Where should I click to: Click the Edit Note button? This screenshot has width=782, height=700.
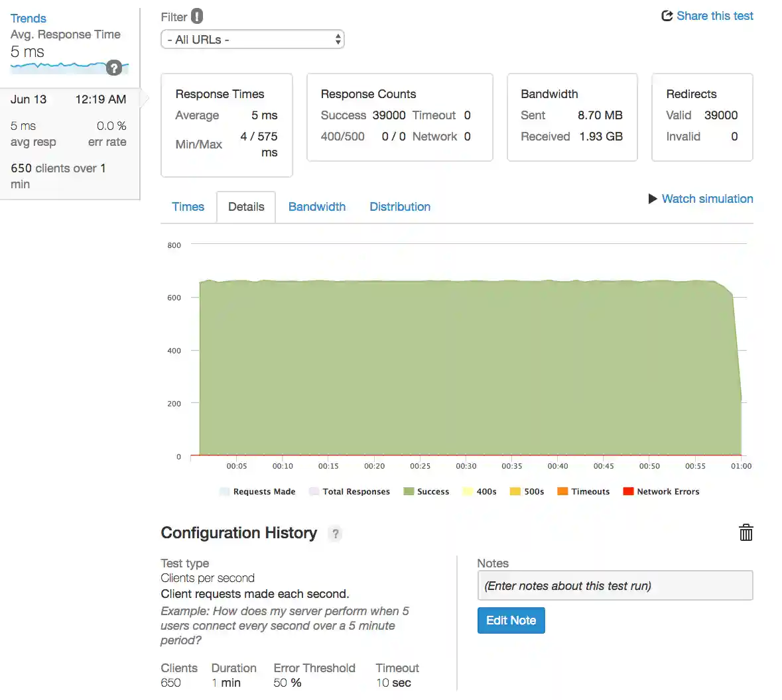click(511, 620)
